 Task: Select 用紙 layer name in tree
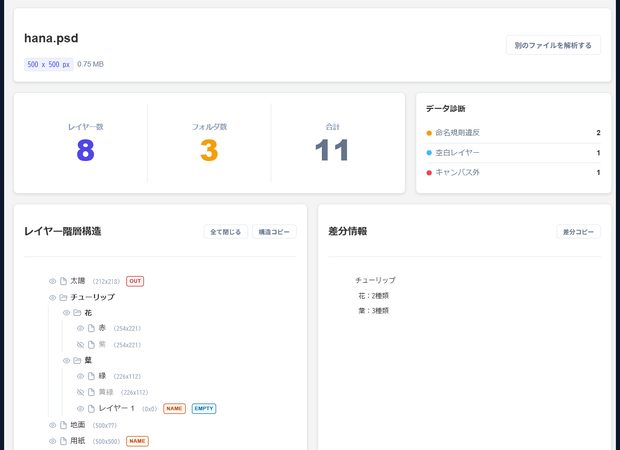78,441
